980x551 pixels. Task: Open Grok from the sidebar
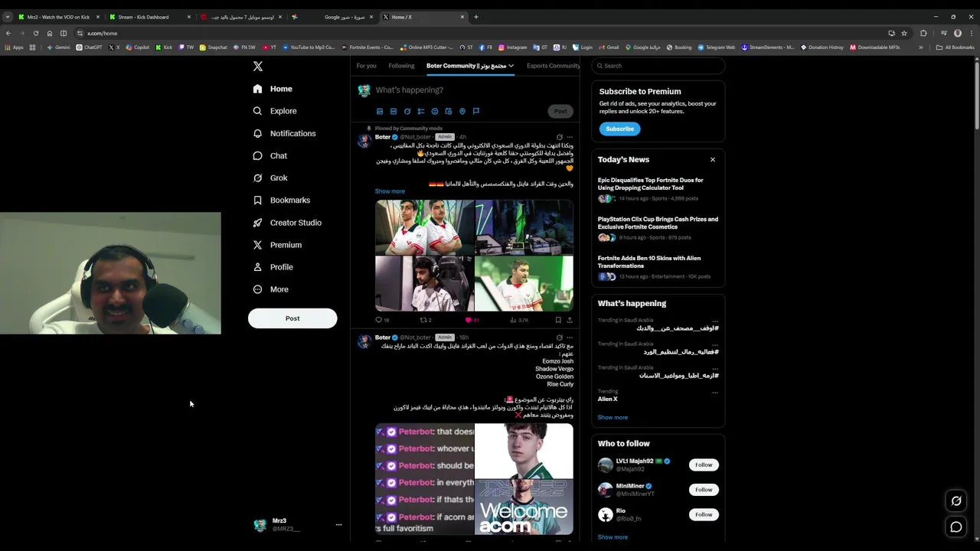pos(269,178)
